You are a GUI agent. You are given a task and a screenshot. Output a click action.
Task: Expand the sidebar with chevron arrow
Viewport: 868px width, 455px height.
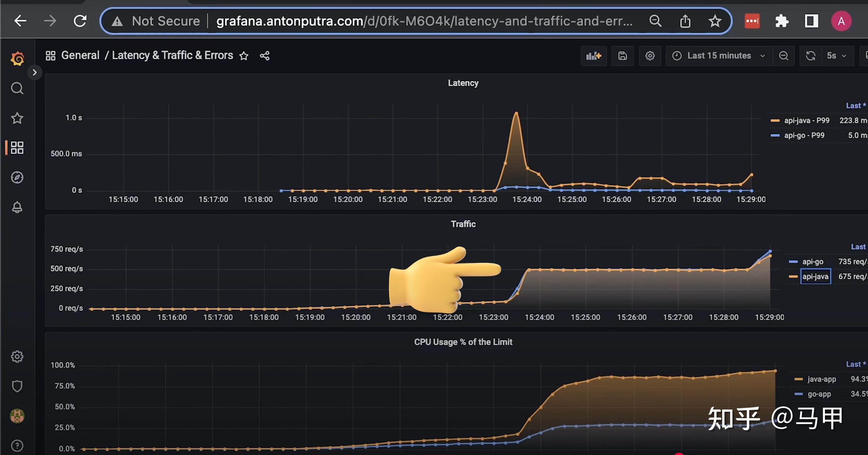click(x=34, y=72)
